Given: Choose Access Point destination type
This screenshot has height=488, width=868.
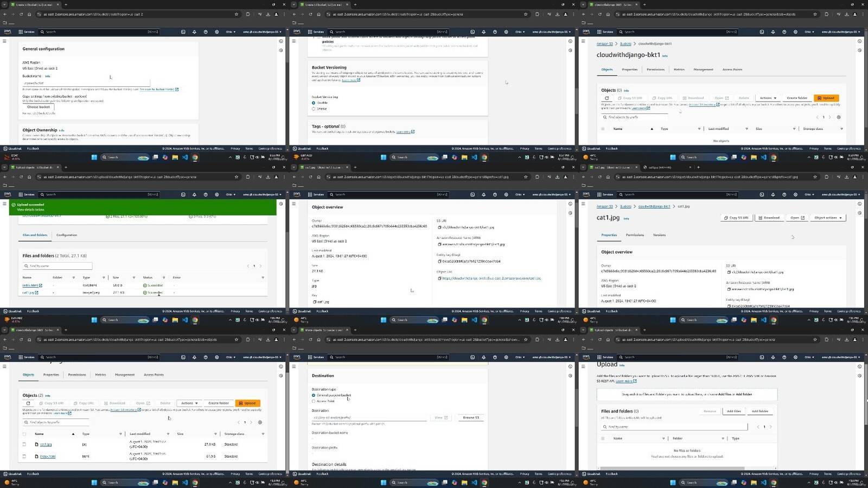Looking at the screenshot, I should [x=314, y=401].
